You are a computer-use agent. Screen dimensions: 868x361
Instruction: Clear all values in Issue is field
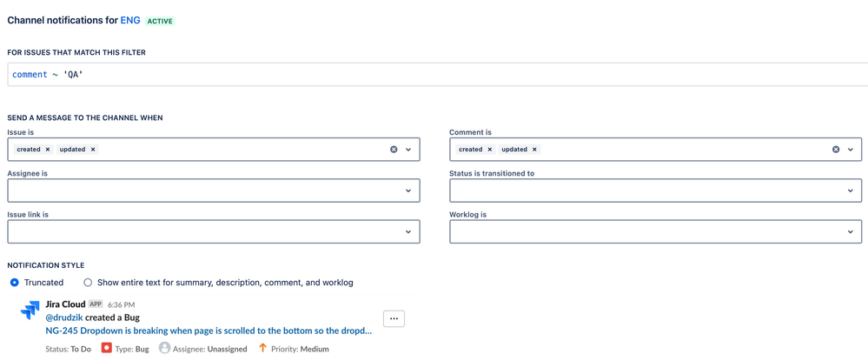[394, 149]
